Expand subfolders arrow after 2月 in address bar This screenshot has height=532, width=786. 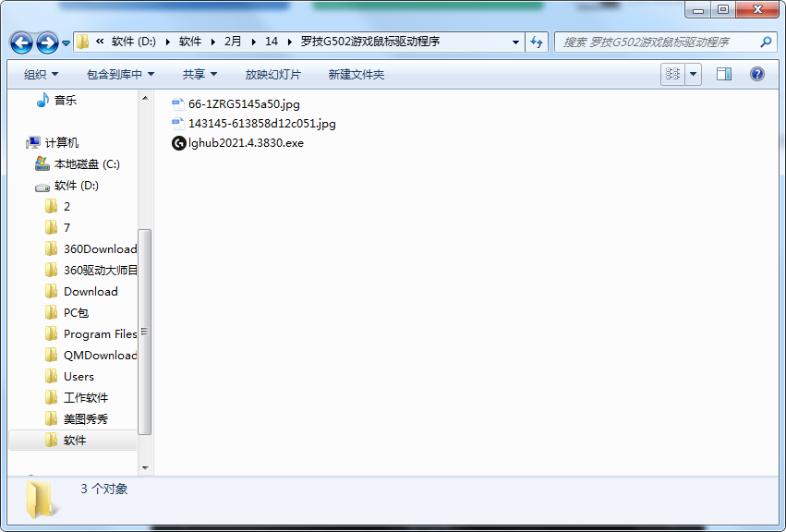tap(254, 42)
